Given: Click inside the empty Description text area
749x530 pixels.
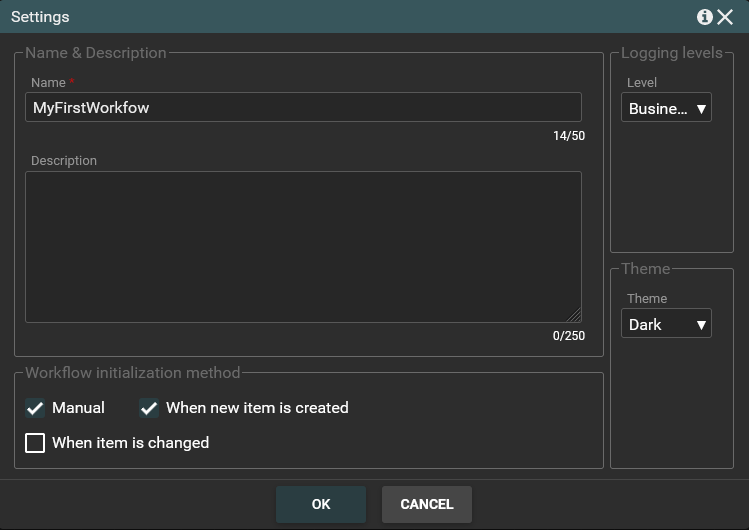Looking at the screenshot, I should pyautogui.click(x=302, y=246).
